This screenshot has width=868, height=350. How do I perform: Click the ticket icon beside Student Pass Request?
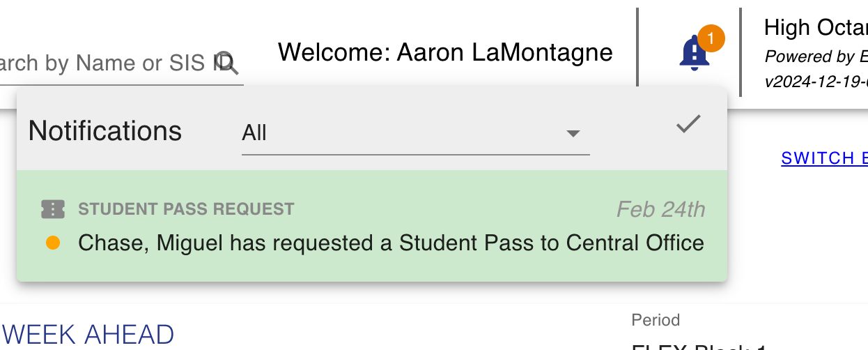(x=53, y=208)
